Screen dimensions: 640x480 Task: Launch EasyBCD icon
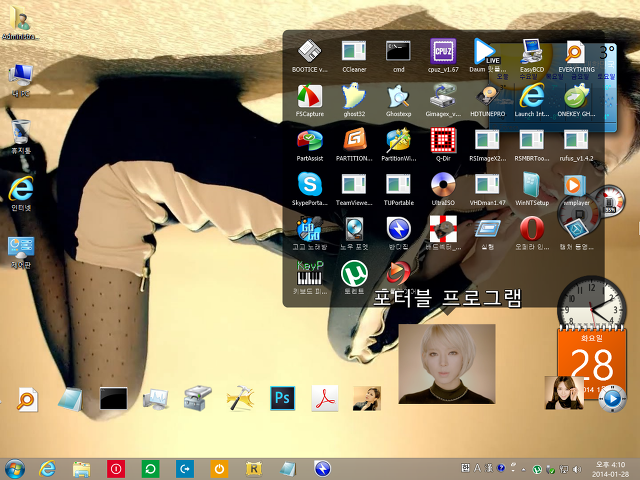532,52
